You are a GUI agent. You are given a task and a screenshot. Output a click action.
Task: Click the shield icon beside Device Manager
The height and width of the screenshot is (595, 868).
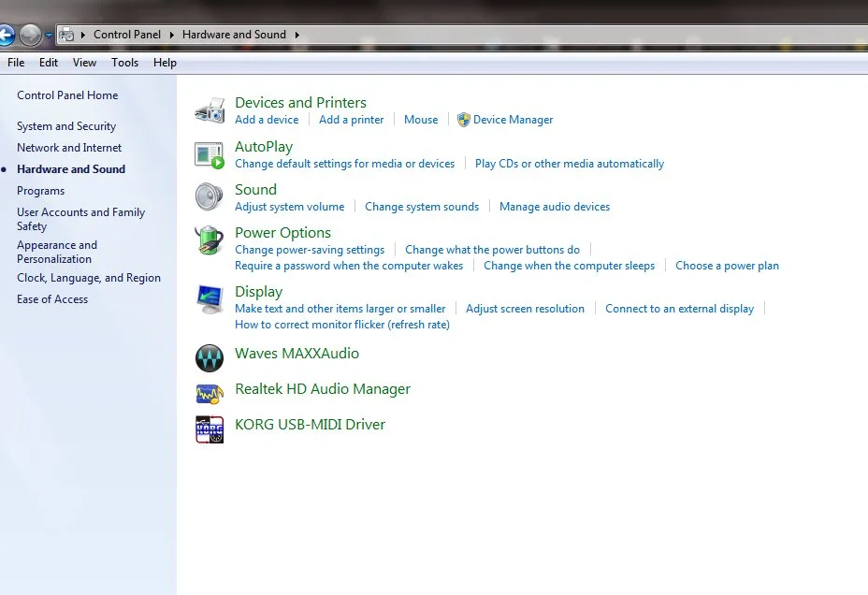463,120
